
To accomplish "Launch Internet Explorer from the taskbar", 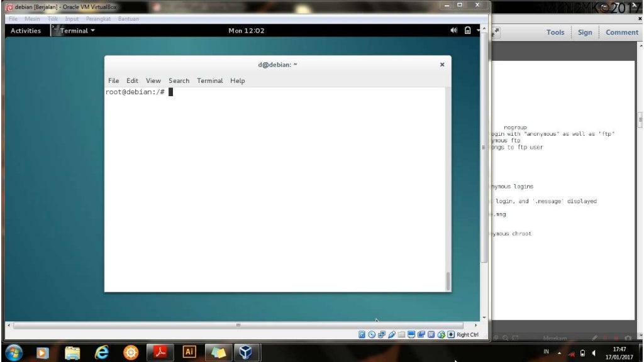I will click(101, 353).
